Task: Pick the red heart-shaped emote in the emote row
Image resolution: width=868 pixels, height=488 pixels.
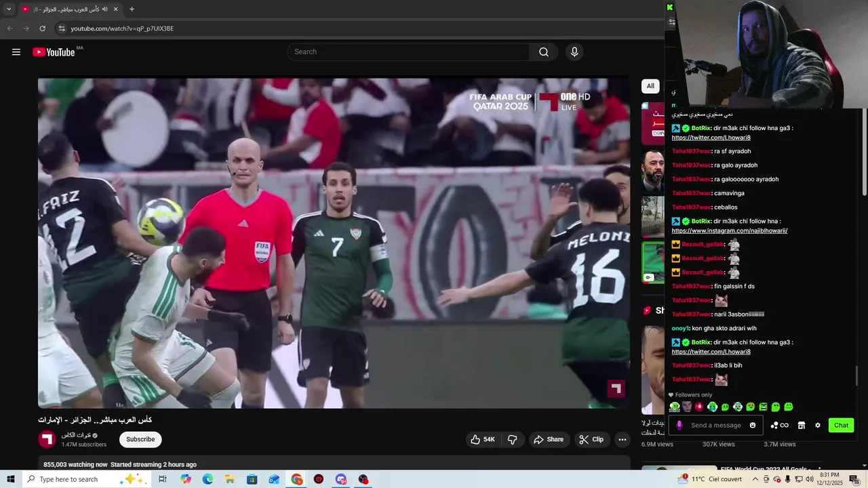Action: tap(699, 407)
